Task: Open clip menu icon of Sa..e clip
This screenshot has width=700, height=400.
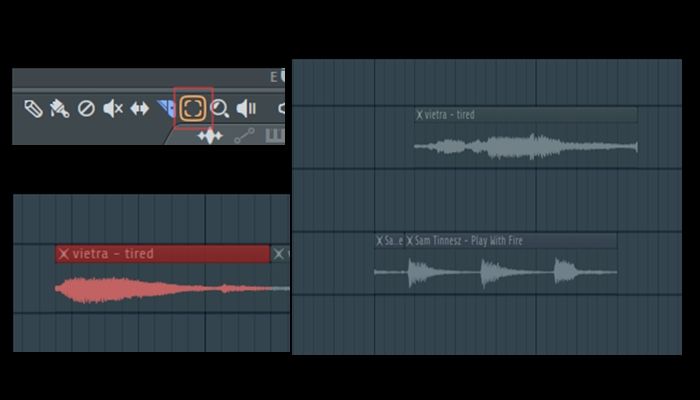Action: [x=379, y=241]
